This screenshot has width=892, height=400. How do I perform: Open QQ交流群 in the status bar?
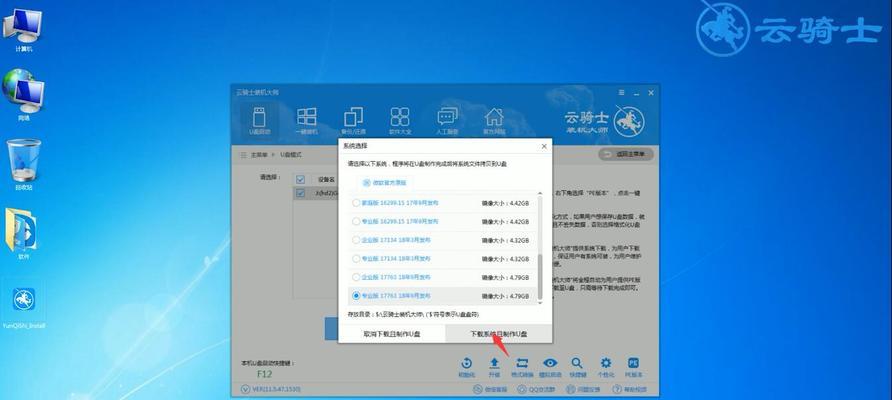point(538,390)
